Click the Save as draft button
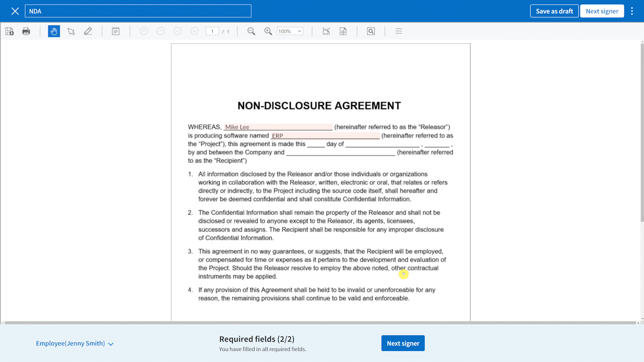The image size is (644, 362). click(x=554, y=11)
